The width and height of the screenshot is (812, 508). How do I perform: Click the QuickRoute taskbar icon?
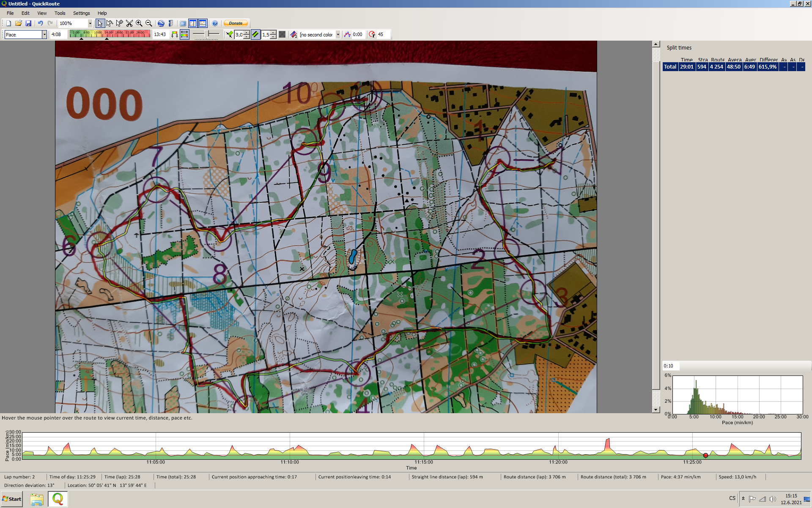pyautogui.click(x=58, y=499)
